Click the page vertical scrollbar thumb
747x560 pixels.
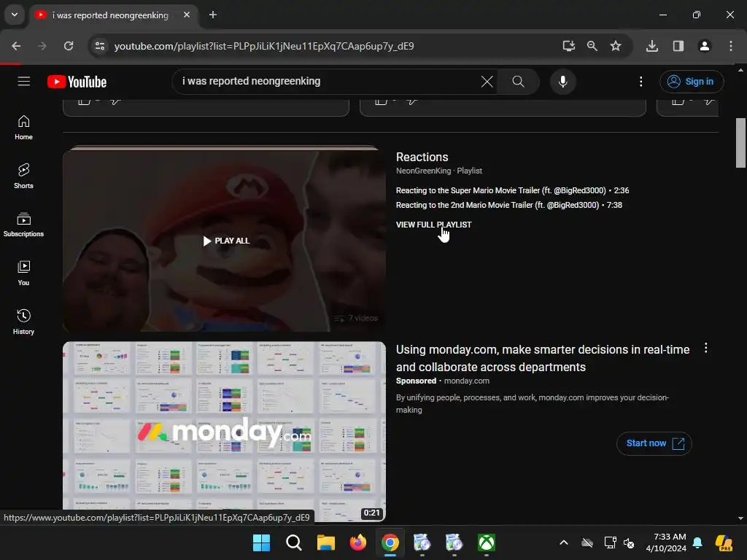tap(740, 143)
